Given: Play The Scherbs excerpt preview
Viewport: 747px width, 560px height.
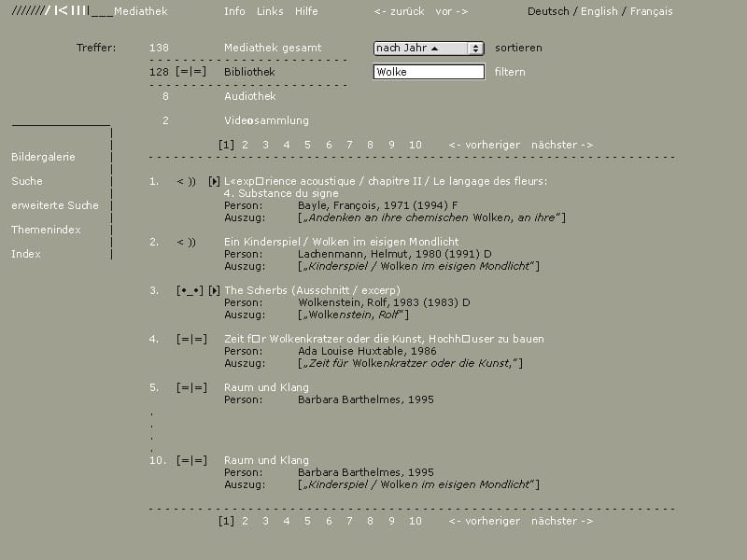Looking at the screenshot, I should (x=215, y=290).
